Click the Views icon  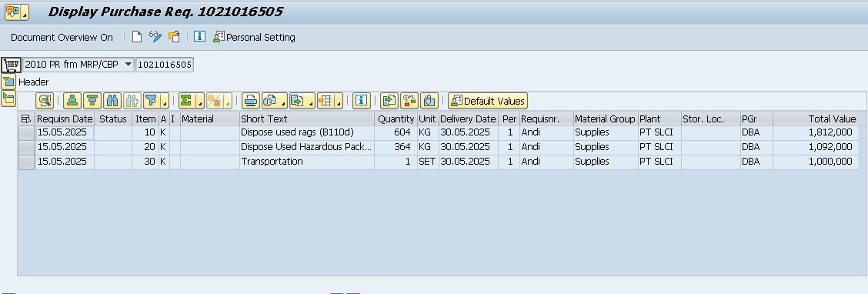(269, 101)
